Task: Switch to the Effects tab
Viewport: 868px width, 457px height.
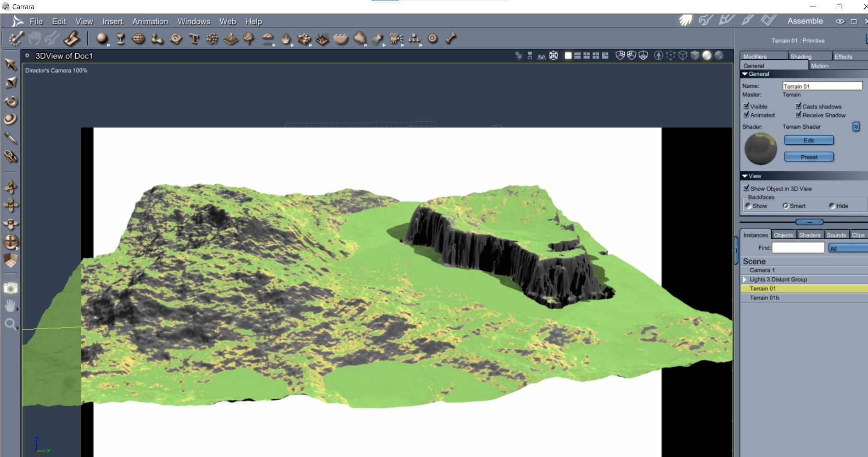Action: (x=849, y=56)
